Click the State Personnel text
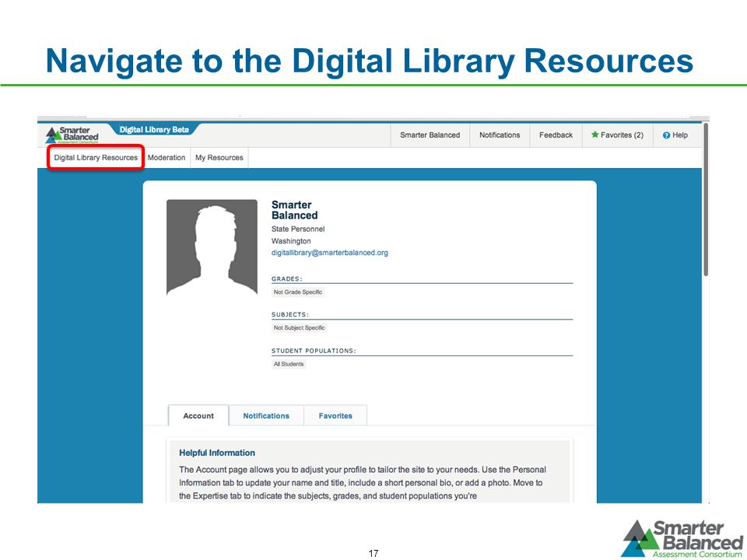747x560 pixels. pos(298,229)
